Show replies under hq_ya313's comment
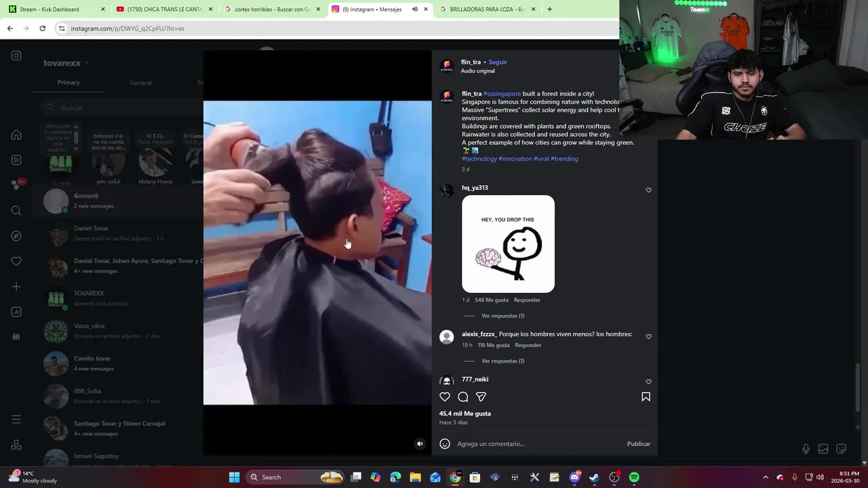Screen dimensions: 868x488 [502, 316]
